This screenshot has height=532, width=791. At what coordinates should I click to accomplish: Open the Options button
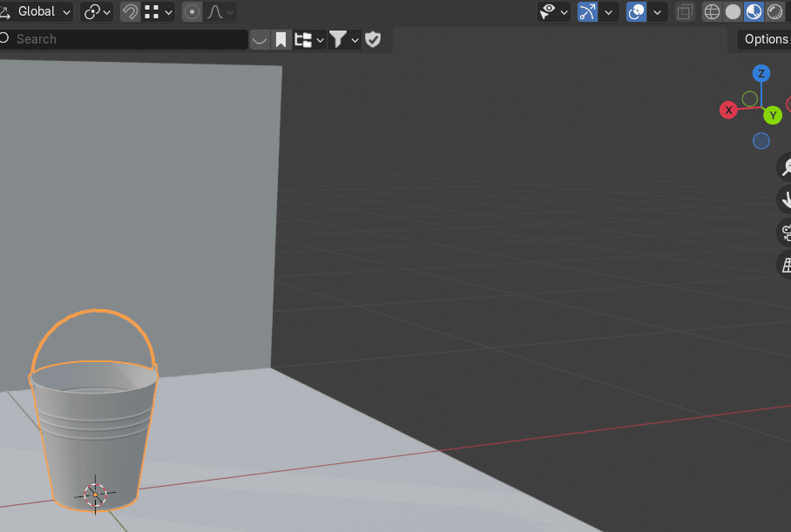(765, 39)
